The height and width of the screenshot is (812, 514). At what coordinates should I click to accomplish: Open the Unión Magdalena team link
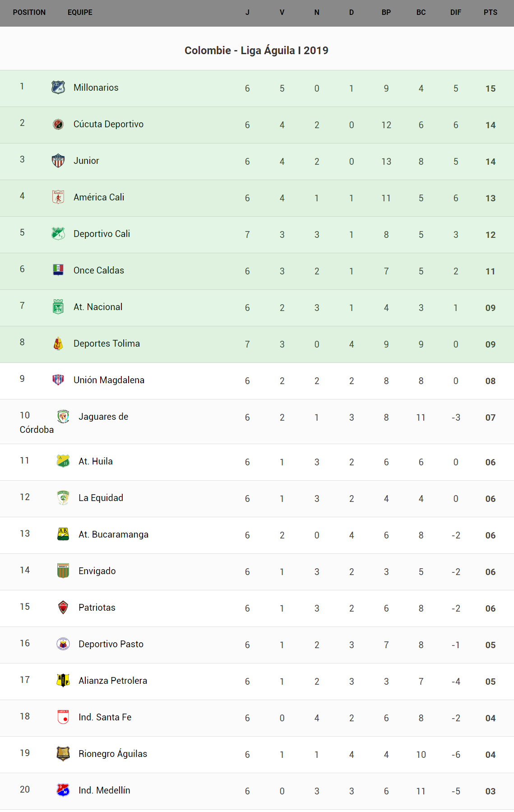pos(109,380)
